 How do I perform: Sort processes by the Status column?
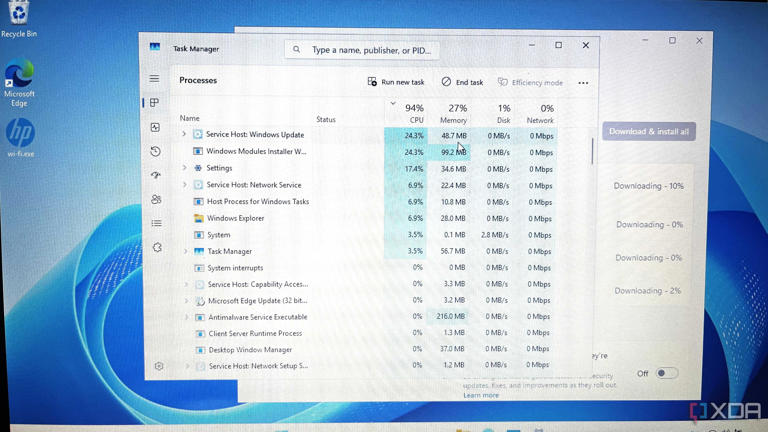[326, 119]
